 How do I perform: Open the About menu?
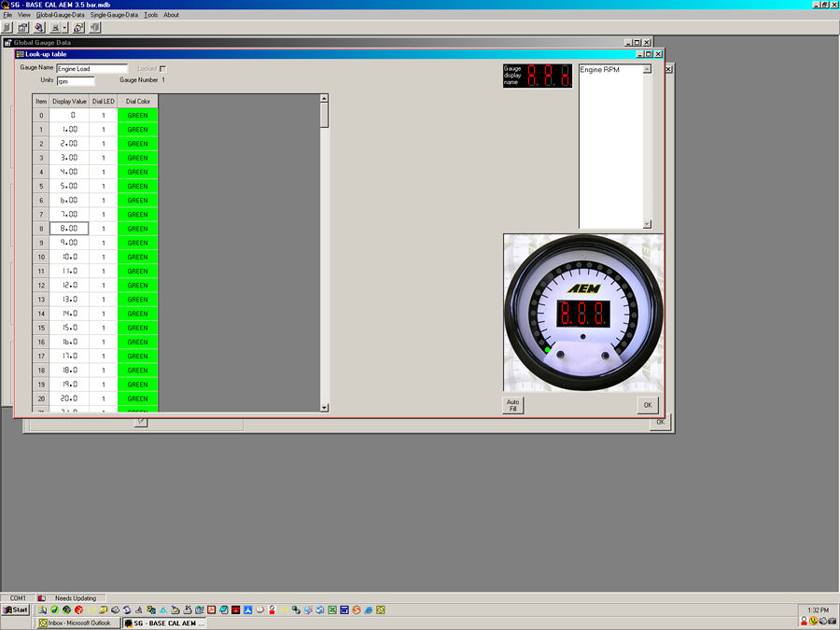172,15
